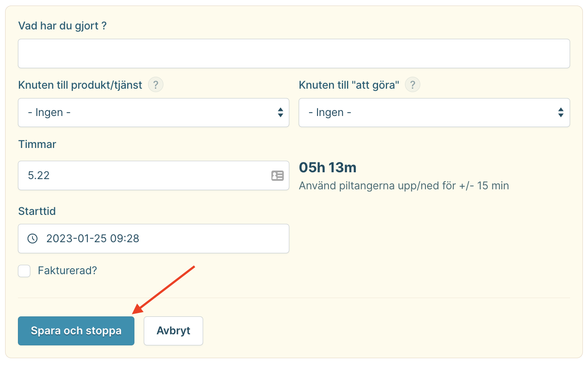Open the Knuten till "att göra" dropdown
The height and width of the screenshot is (365, 588).
pyautogui.click(x=434, y=113)
